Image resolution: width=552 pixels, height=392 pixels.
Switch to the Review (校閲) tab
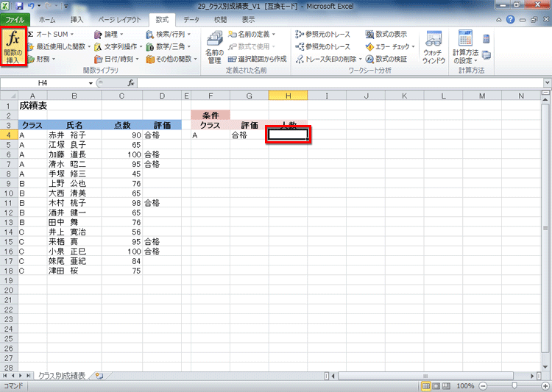coord(220,20)
